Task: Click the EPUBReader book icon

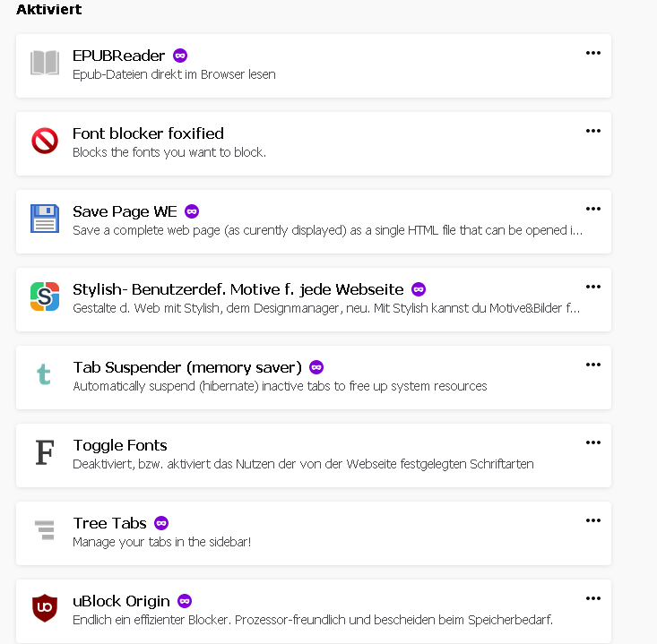Action: [x=45, y=63]
